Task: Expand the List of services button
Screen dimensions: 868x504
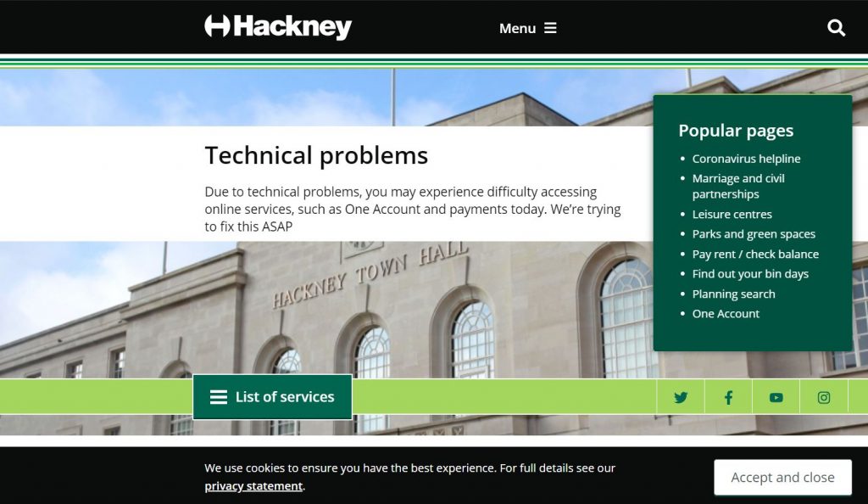Action: pyautogui.click(x=272, y=397)
